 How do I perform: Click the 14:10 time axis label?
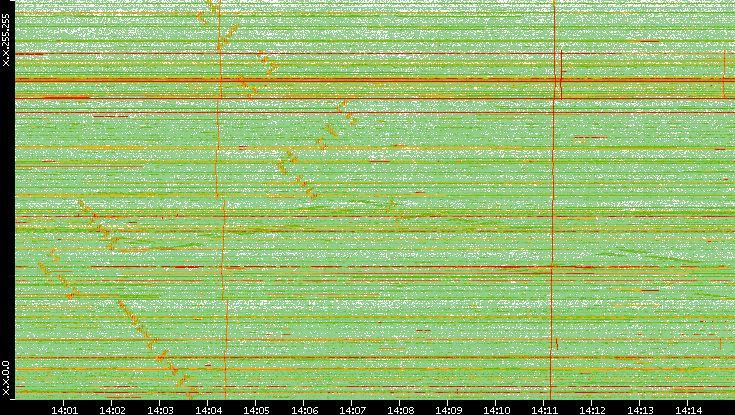coord(496,410)
